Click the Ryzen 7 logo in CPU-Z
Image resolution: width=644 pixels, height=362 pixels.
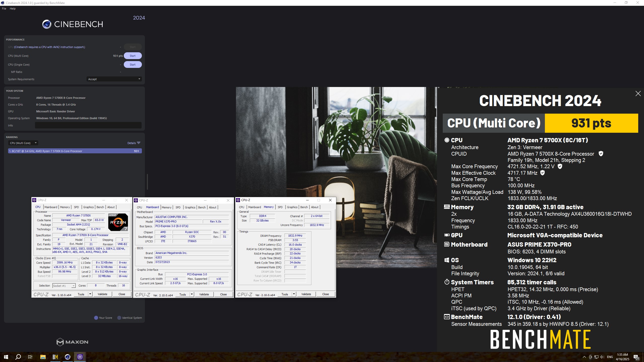(x=118, y=222)
